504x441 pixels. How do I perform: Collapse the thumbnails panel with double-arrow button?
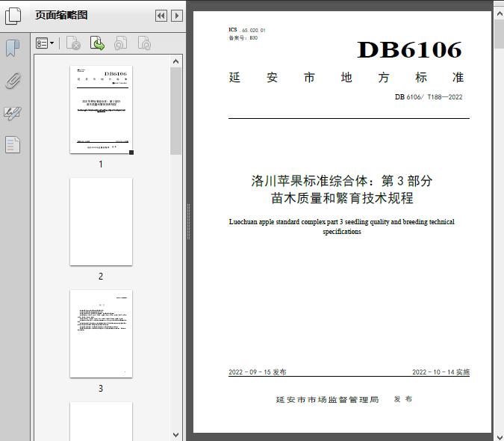(x=161, y=16)
